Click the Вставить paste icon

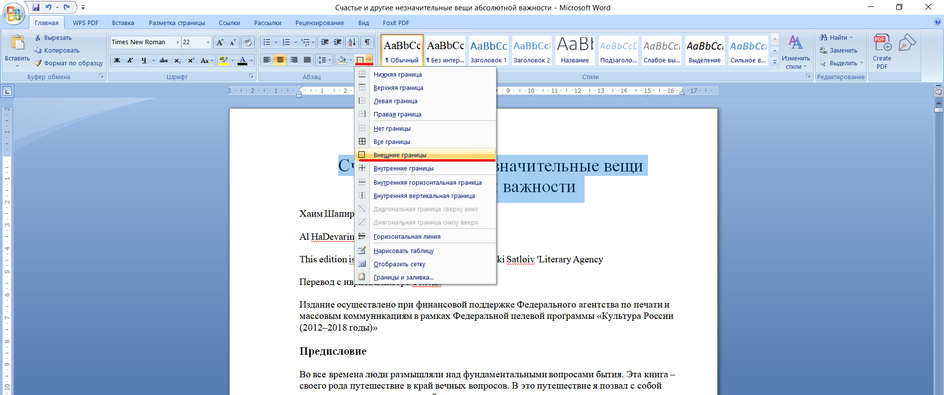coord(17,43)
